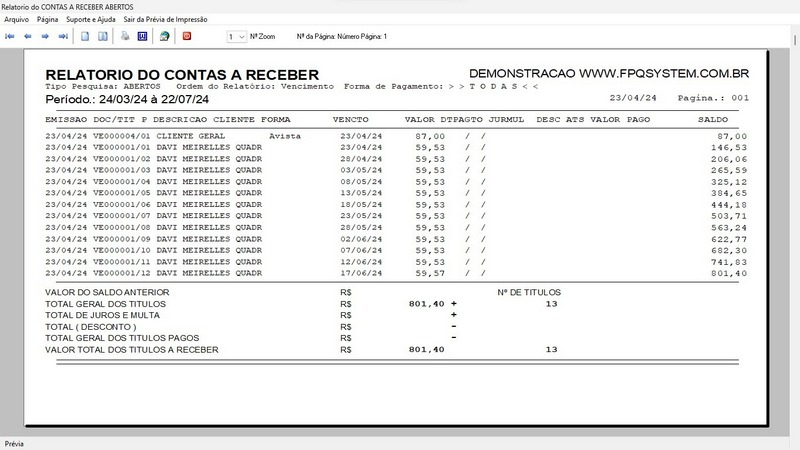Click the TOTAL GERAL DOS TITULOS label
800x450 pixels.
pyautogui.click(x=106, y=304)
